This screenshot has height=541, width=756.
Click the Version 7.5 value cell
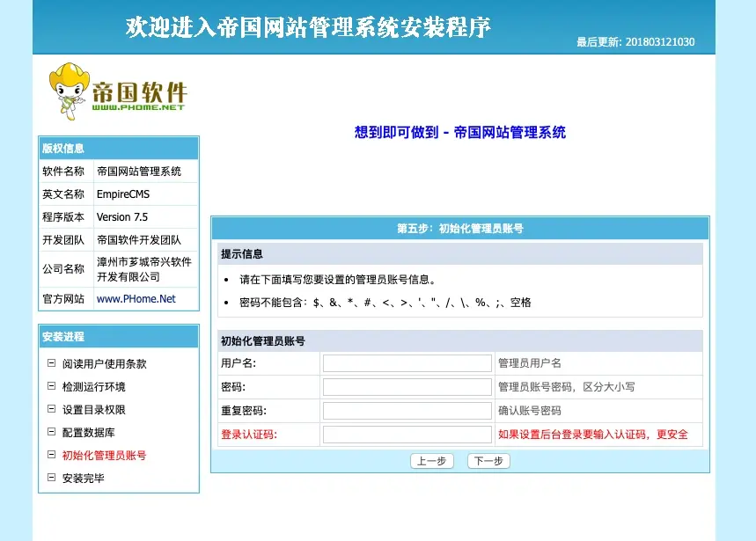tap(145, 216)
